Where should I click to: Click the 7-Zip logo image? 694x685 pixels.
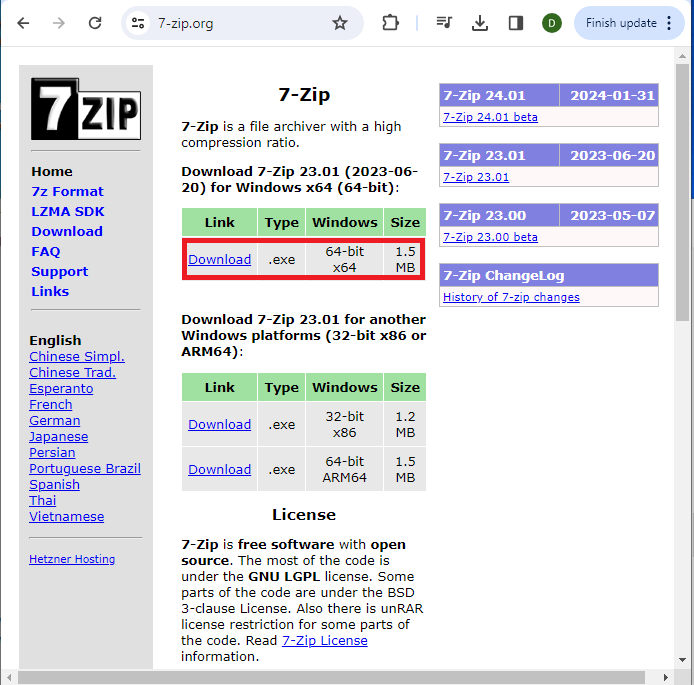click(86, 109)
